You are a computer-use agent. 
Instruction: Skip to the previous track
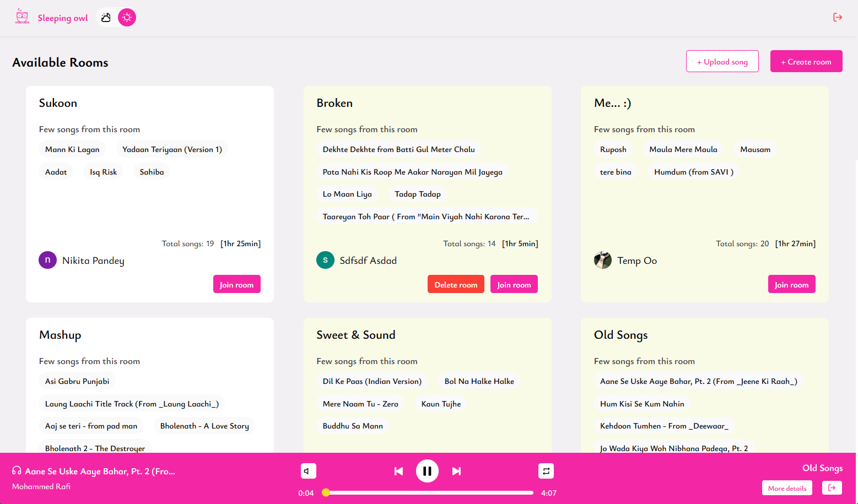point(398,471)
